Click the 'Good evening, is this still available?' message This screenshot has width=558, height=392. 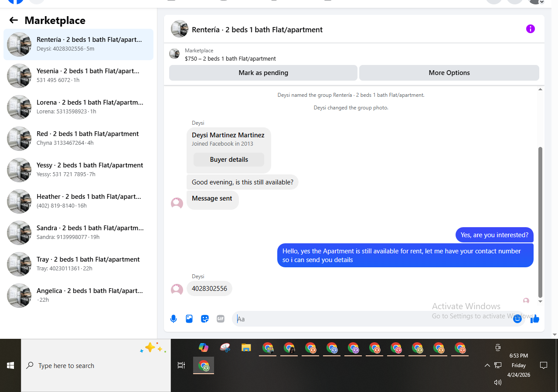coord(242,182)
